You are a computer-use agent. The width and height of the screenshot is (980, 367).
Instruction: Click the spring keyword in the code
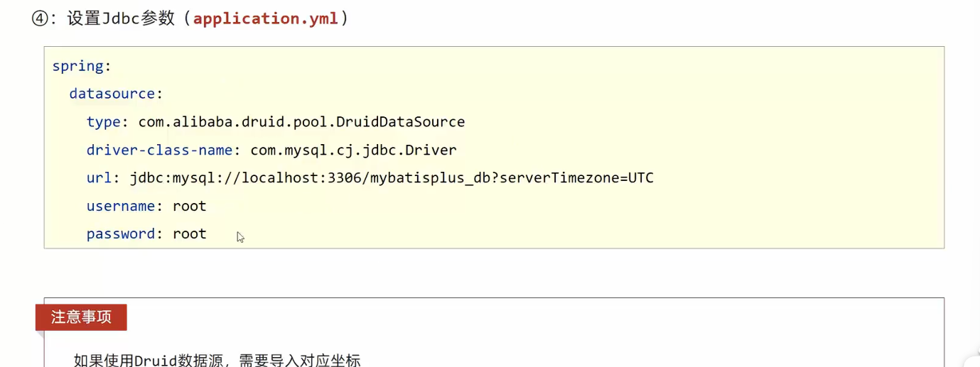point(77,66)
